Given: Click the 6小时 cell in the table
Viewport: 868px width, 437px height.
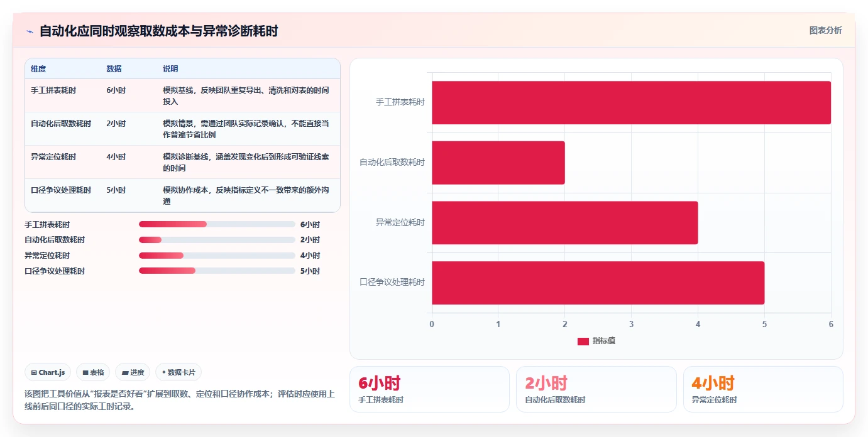Looking at the screenshot, I should [116, 90].
